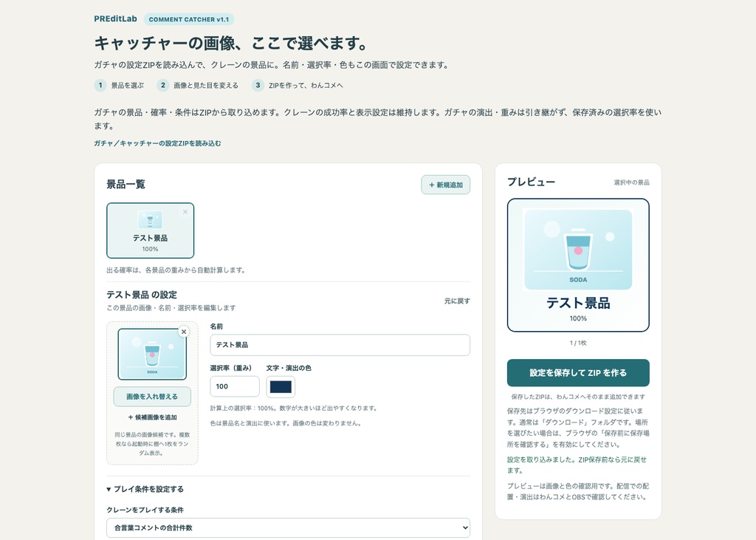Click the テスト景品 の設定 heading

tap(142, 295)
